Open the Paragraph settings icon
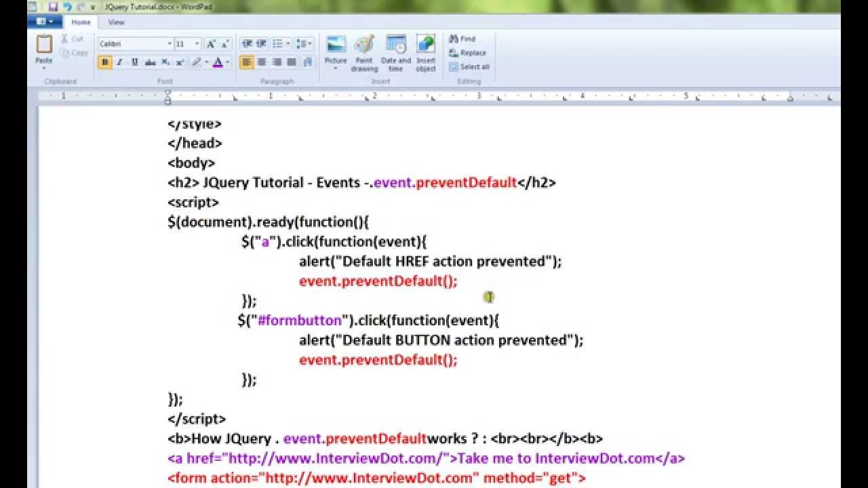Screen dimensions: 868x488 [x=307, y=62]
